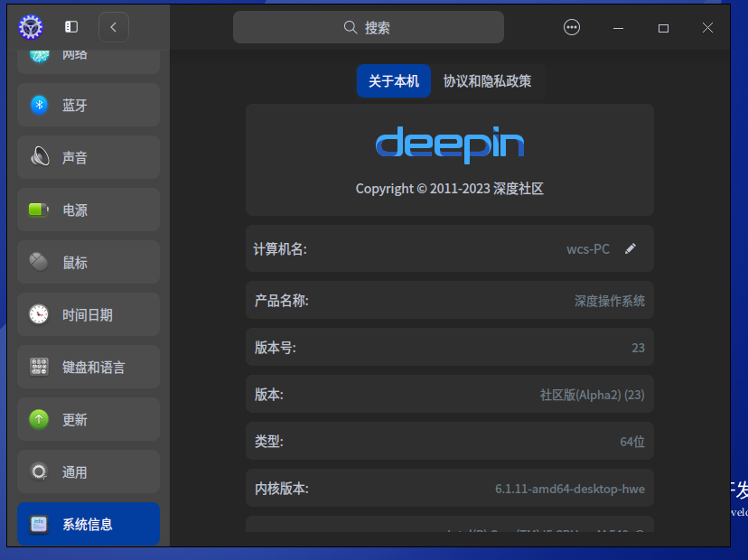Click the deepin logo image

pyautogui.click(x=449, y=145)
